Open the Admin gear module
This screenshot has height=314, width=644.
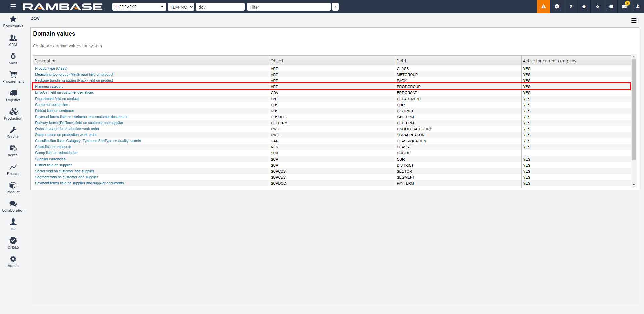pos(13,261)
